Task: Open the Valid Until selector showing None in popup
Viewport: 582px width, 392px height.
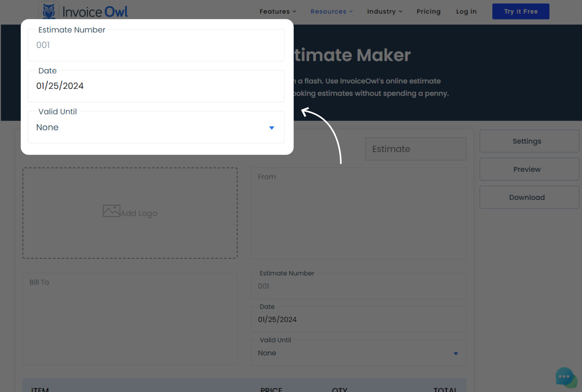Action: (x=155, y=127)
